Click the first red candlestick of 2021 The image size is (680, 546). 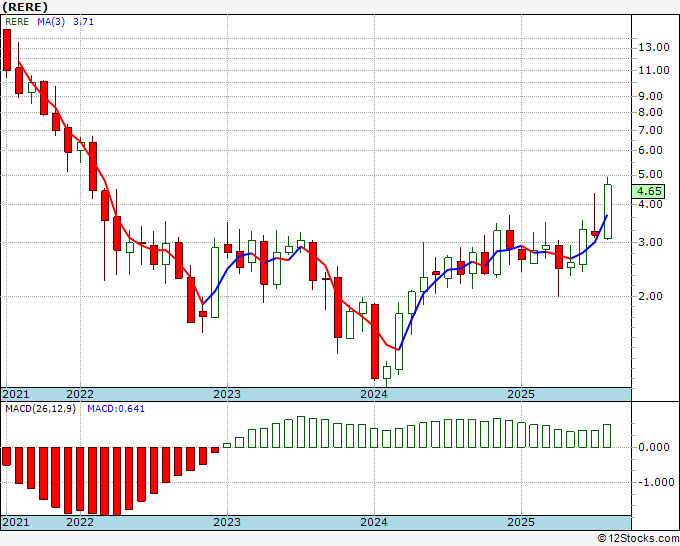tap(7, 50)
